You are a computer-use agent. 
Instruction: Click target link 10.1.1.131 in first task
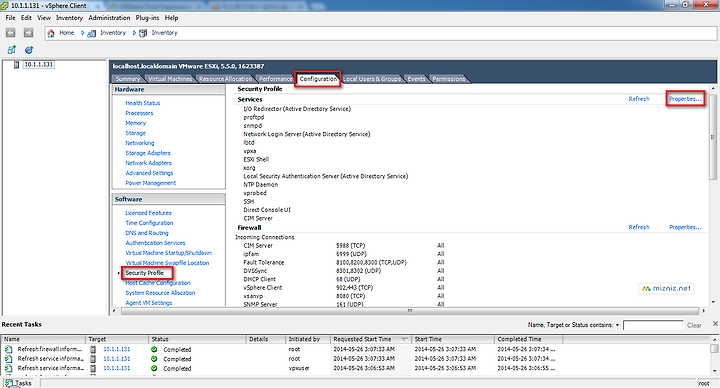(117, 349)
